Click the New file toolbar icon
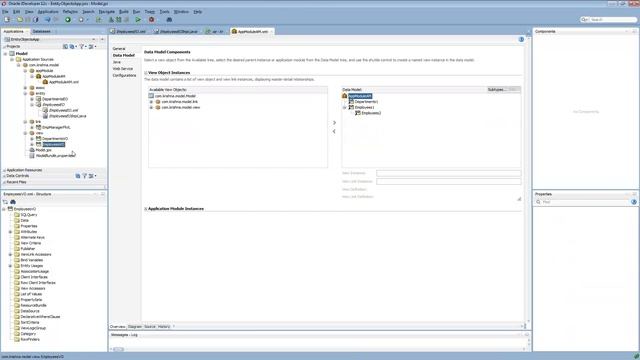Viewport: 640px width, 360px height. [x=7, y=20]
